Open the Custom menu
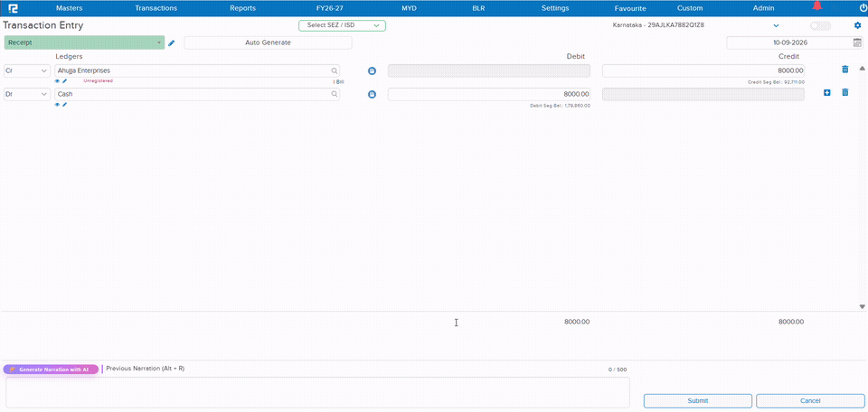Image resolution: width=868 pixels, height=412 pixels. [x=690, y=8]
